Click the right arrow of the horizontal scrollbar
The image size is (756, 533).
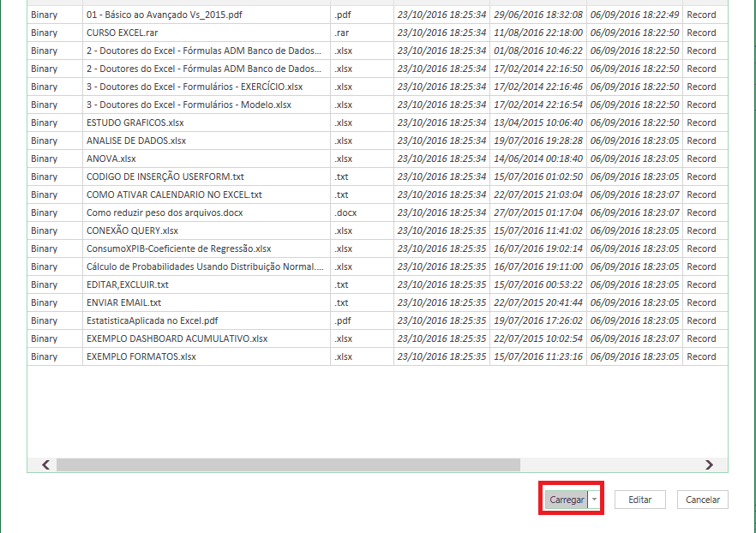(709, 464)
